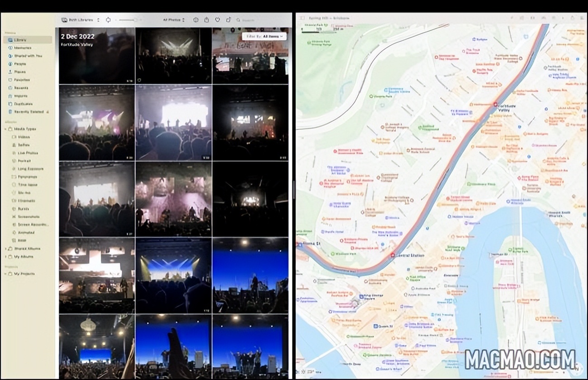The height and width of the screenshot is (380, 588).
Task: Click the Photos search field
Action: (262, 20)
